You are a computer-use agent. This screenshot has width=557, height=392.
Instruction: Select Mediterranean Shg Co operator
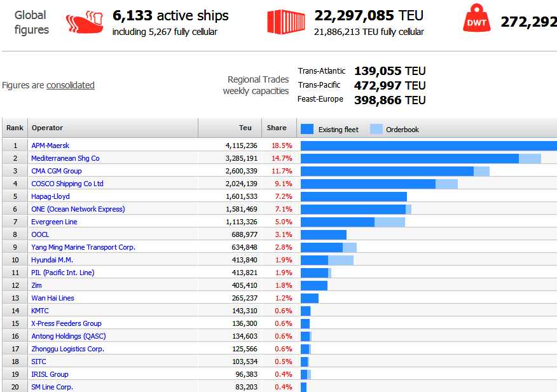(65, 158)
